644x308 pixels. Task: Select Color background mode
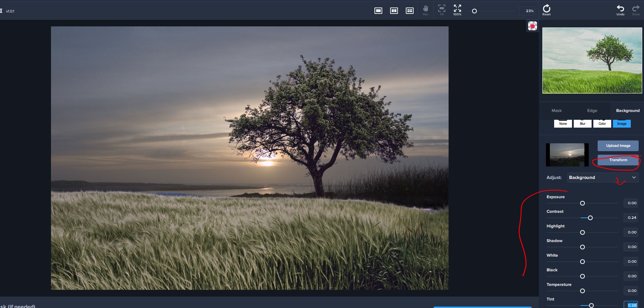tap(602, 123)
